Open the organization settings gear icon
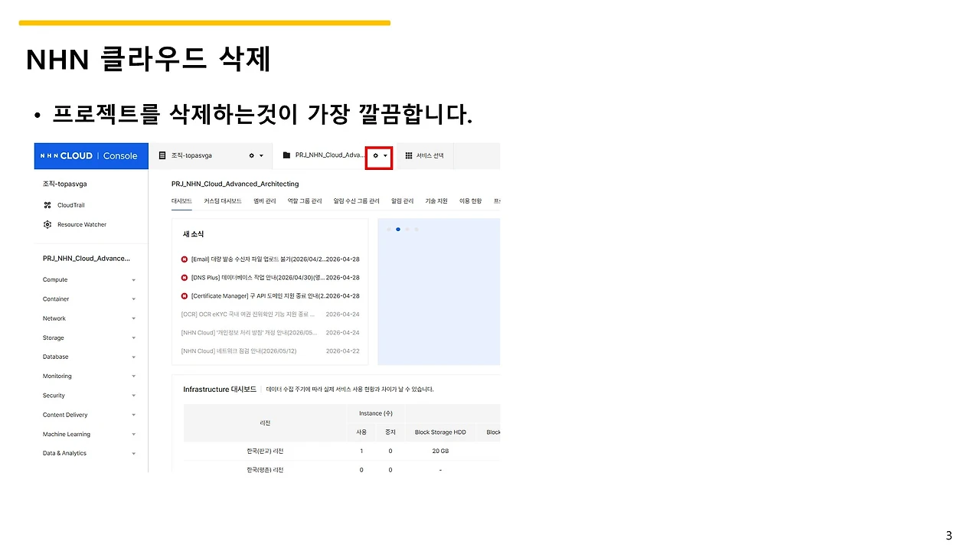 [x=251, y=155]
